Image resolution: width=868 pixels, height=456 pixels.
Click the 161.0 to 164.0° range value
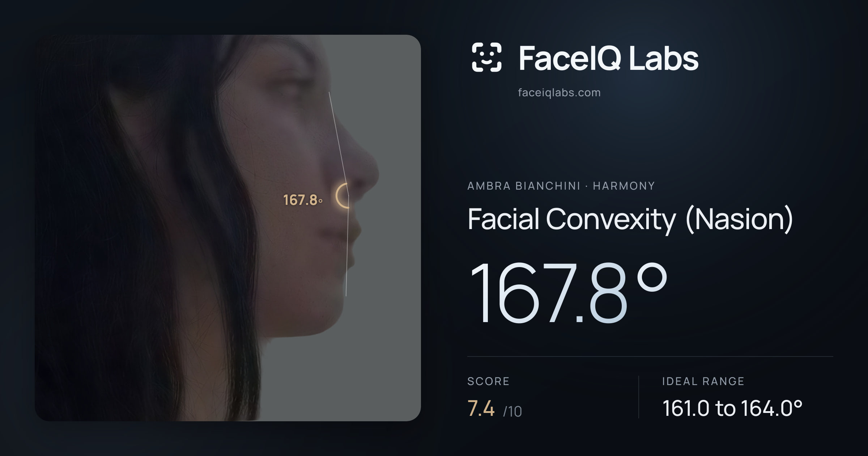(732, 408)
